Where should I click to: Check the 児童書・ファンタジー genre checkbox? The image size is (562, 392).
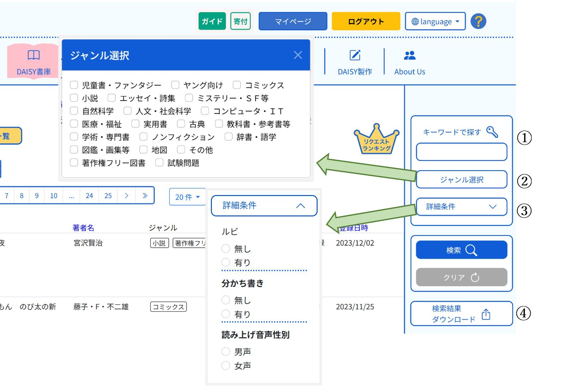74,85
